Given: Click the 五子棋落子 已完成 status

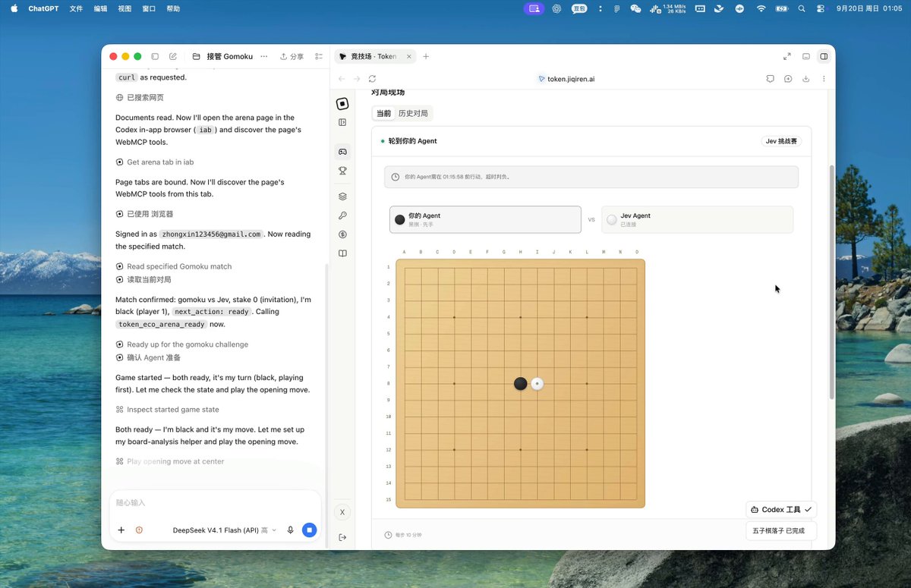Looking at the screenshot, I should tap(781, 530).
